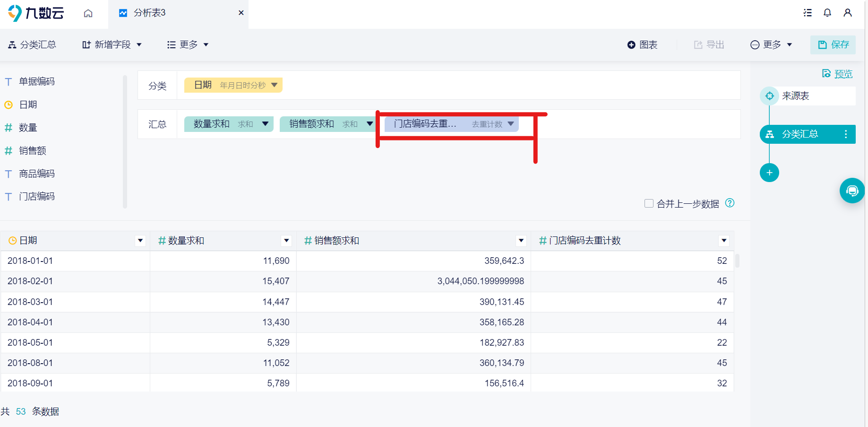Open the 门店编码去重 aggregation dropdown

tap(511, 124)
